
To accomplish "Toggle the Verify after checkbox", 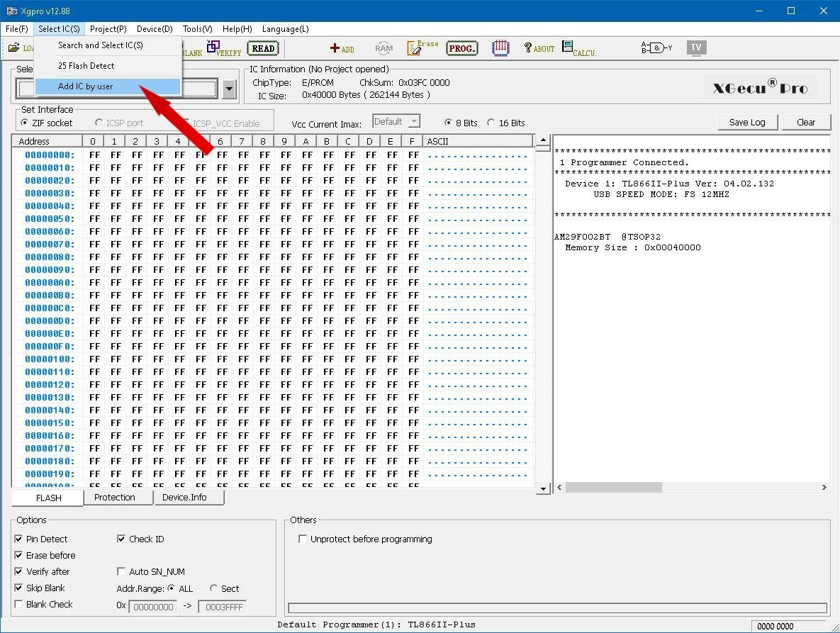I will pyautogui.click(x=18, y=571).
